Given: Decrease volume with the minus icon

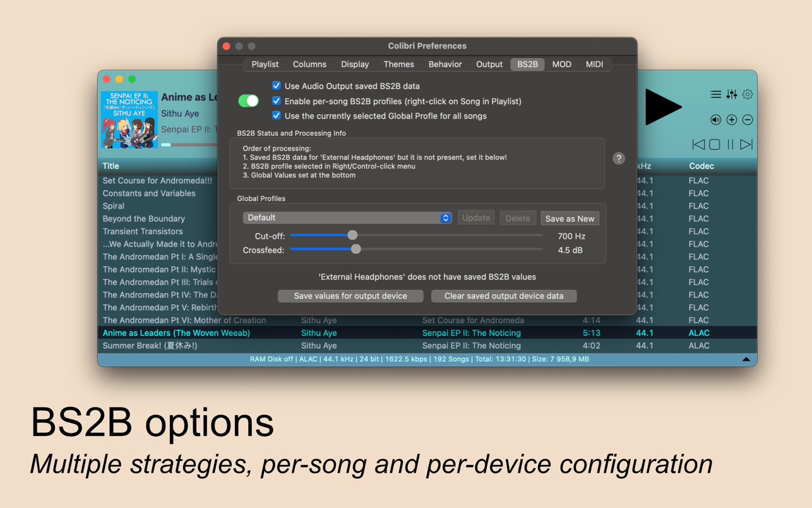Looking at the screenshot, I should [x=748, y=120].
